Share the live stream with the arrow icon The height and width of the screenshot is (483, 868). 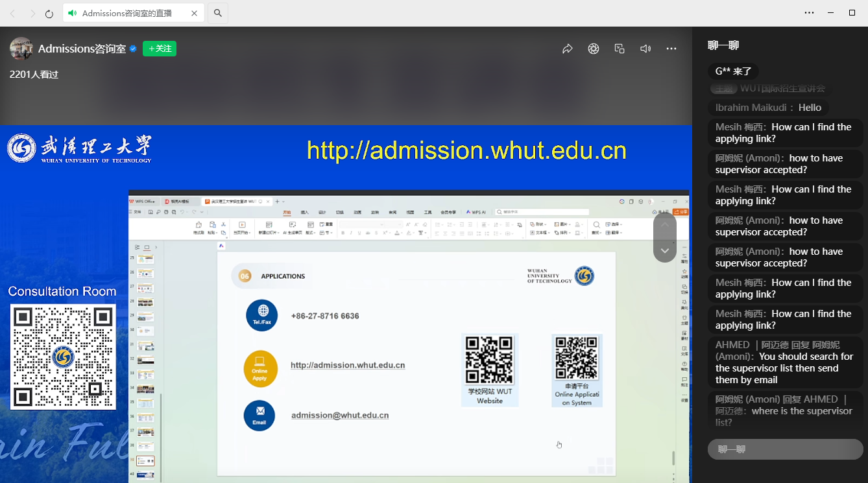coord(568,49)
